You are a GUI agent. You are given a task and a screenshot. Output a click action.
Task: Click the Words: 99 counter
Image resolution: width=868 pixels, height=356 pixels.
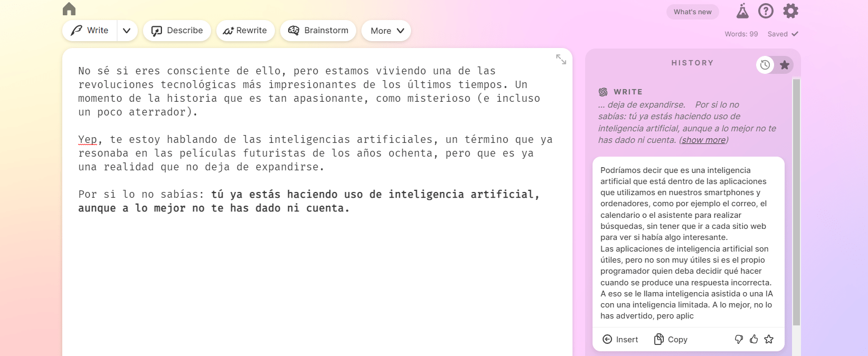741,34
